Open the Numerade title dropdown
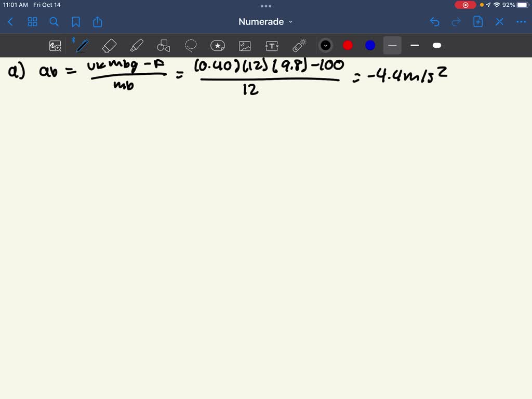The height and width of the screenshot is (399, 532). (x=266, y=22)
